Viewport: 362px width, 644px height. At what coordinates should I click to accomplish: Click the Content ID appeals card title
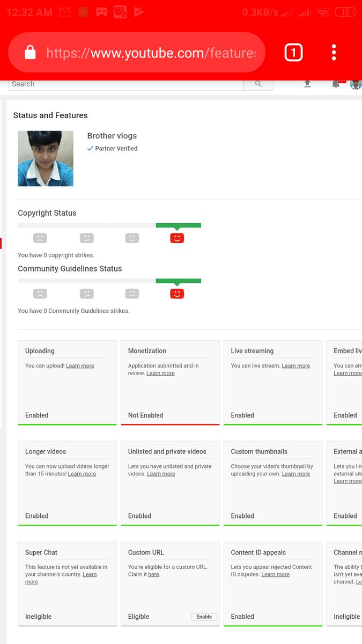(258, 552)
